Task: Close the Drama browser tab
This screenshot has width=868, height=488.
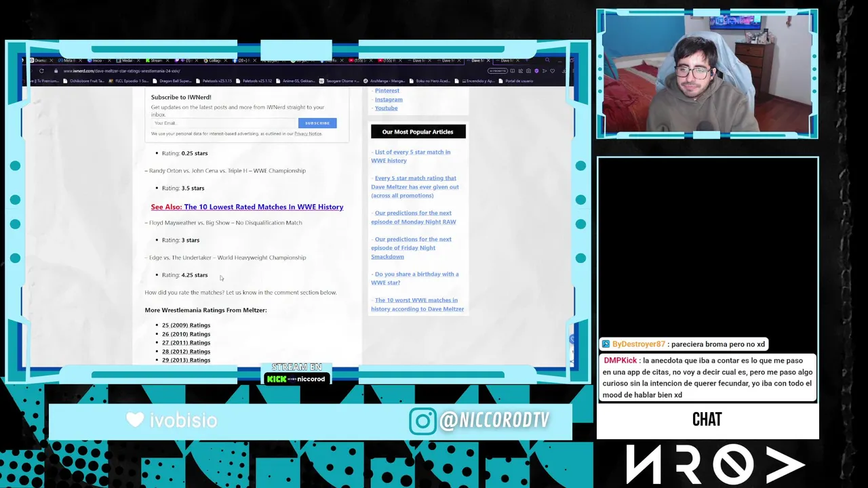Action: (51, 60)
